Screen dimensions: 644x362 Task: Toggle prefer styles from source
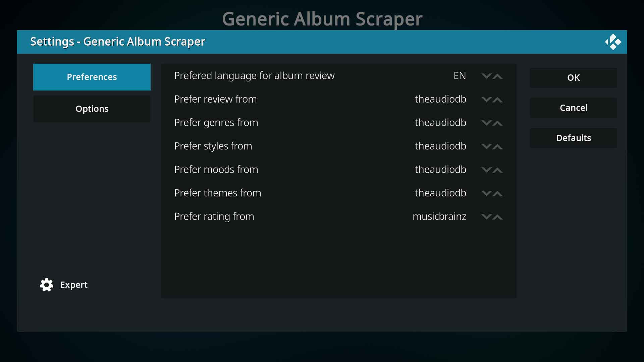pos(492,146)
